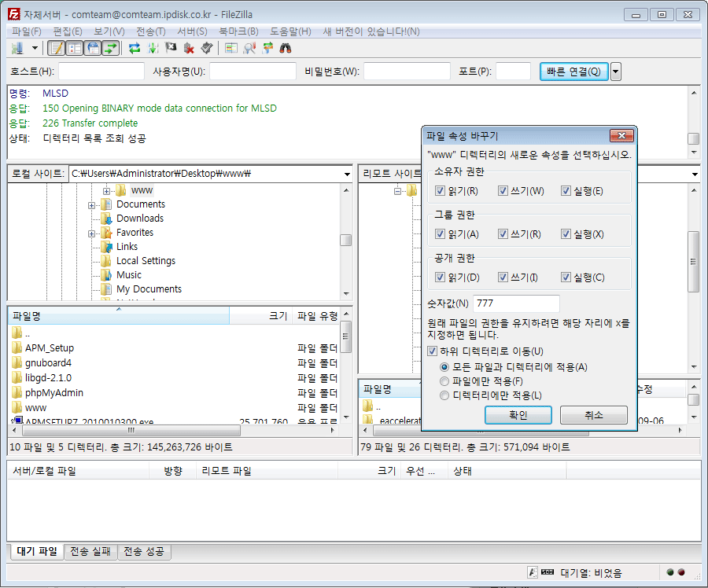Screen dimensions: 708x588
Task: Toggle 하위 디렉터리로 이동(U) checkbox
Action: pyautogui.click(x=432, y=351)
